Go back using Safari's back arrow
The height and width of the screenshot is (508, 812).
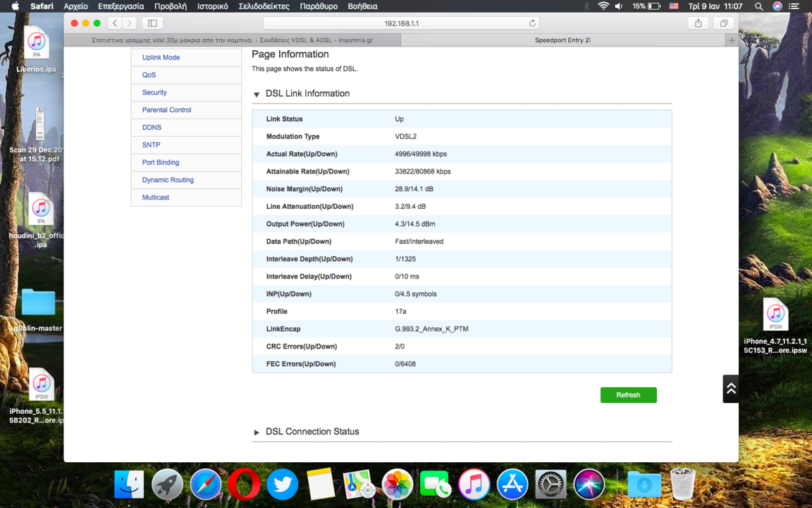click(115, 23)
